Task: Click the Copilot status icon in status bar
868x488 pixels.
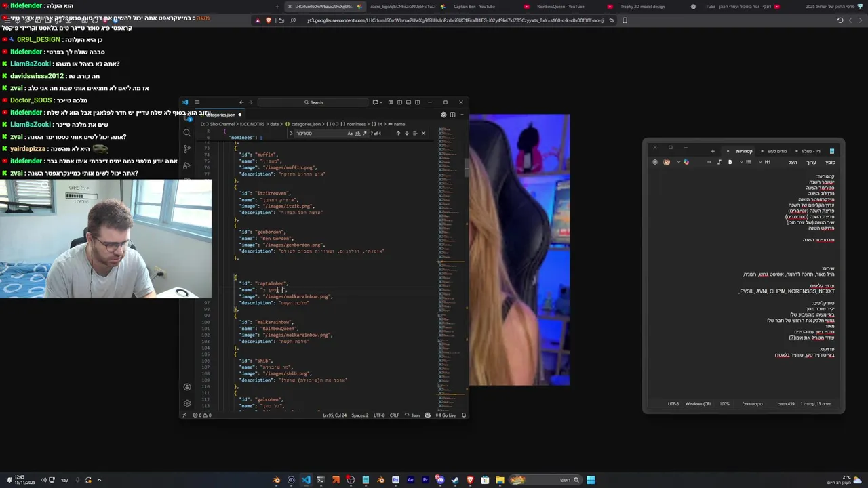Action: click(427, 415)
